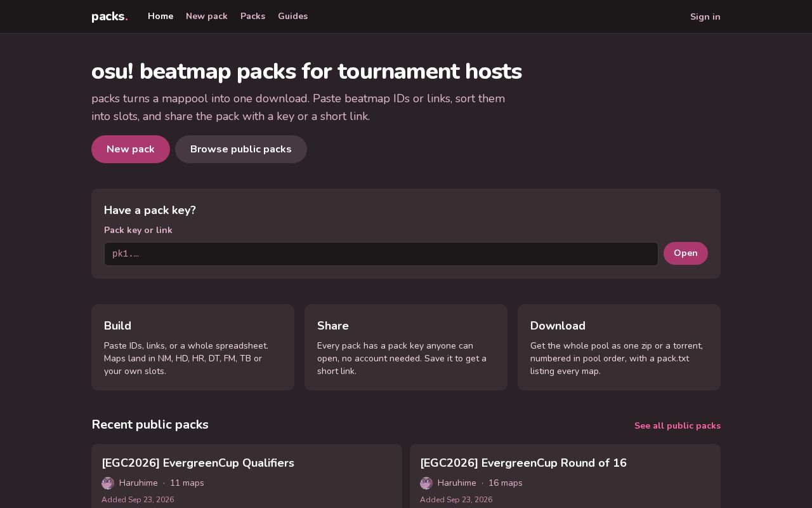812x508 pixels.
Task: Click Haruhime name on Round of 16 pack
Action: click(457, 483)
